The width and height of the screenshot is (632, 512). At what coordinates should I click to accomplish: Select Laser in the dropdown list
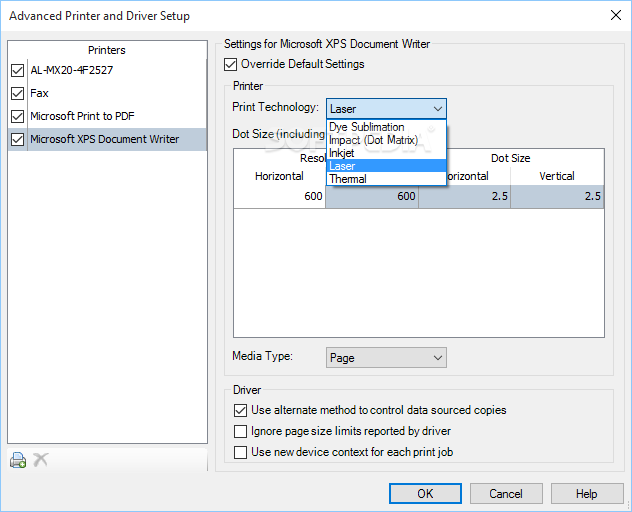pyautogui.click(x=386, y=166)
